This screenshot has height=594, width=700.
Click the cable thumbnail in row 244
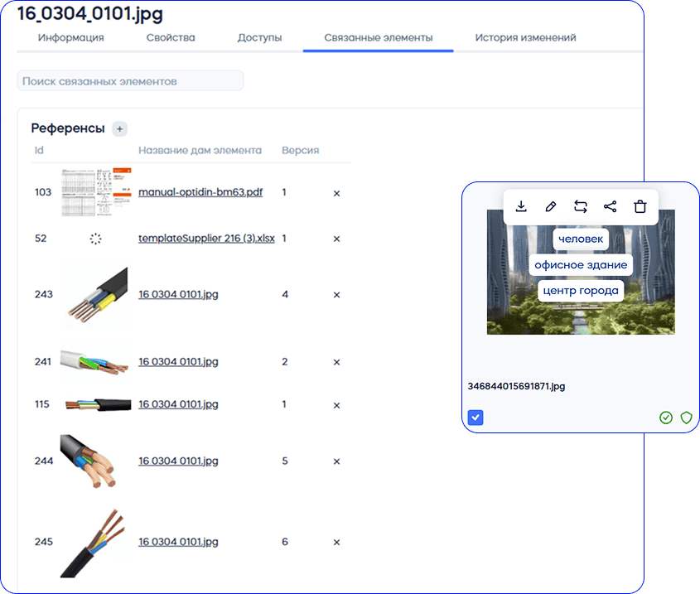tap(93, 461)
